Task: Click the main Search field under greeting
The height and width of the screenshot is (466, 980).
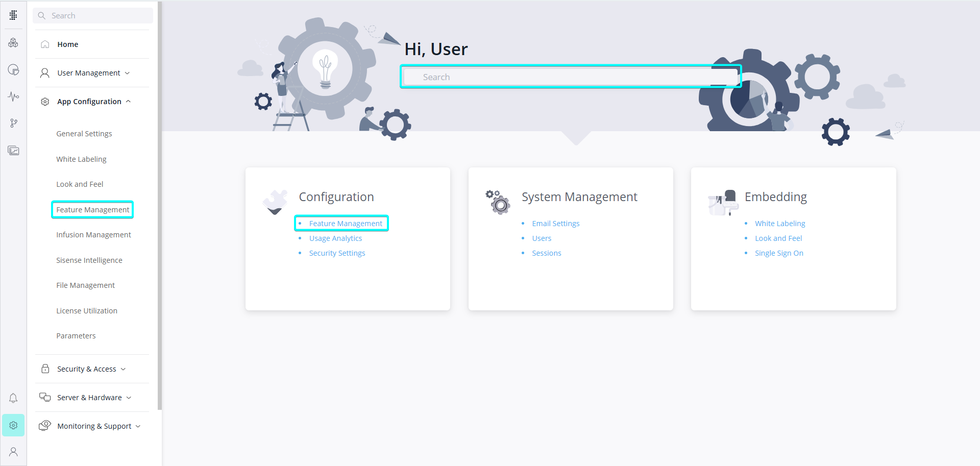Action: tap(570, 77)
